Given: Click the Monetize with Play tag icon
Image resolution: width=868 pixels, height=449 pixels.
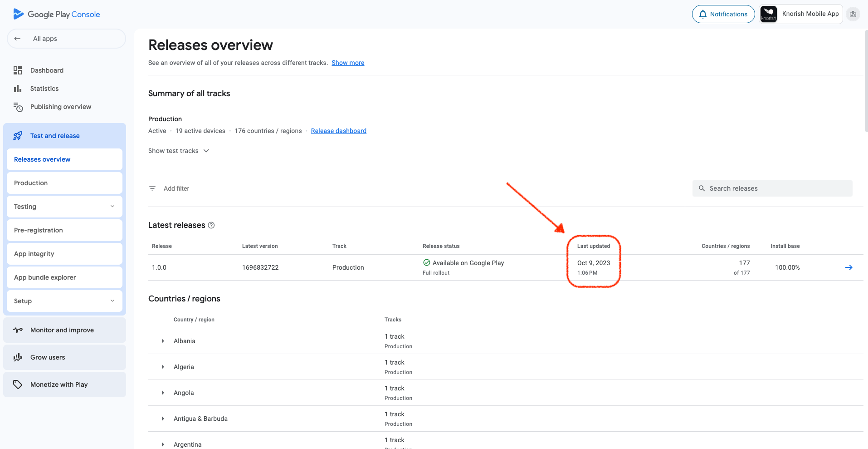Looking at the screenshot, I should [x=18, y=385].
